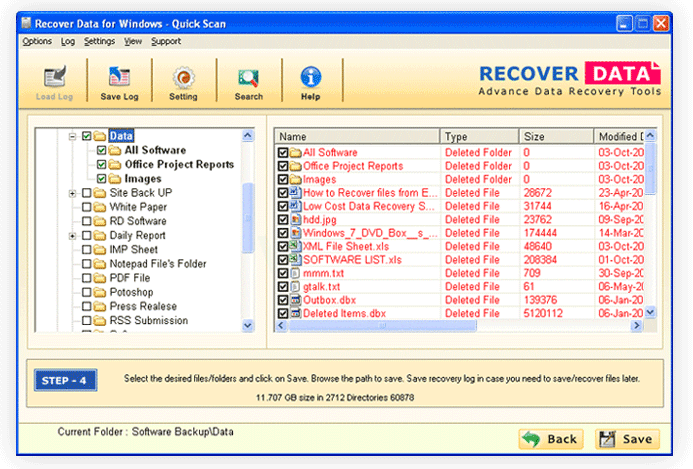Image resolution: width=693 pixels, height=469 pixels.
Task: Click image icon of Windows_7_DVD_Box file
Action: [295, 233]
